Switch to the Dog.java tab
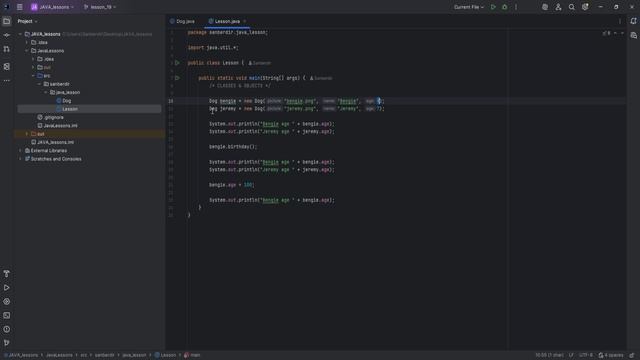 182,21
